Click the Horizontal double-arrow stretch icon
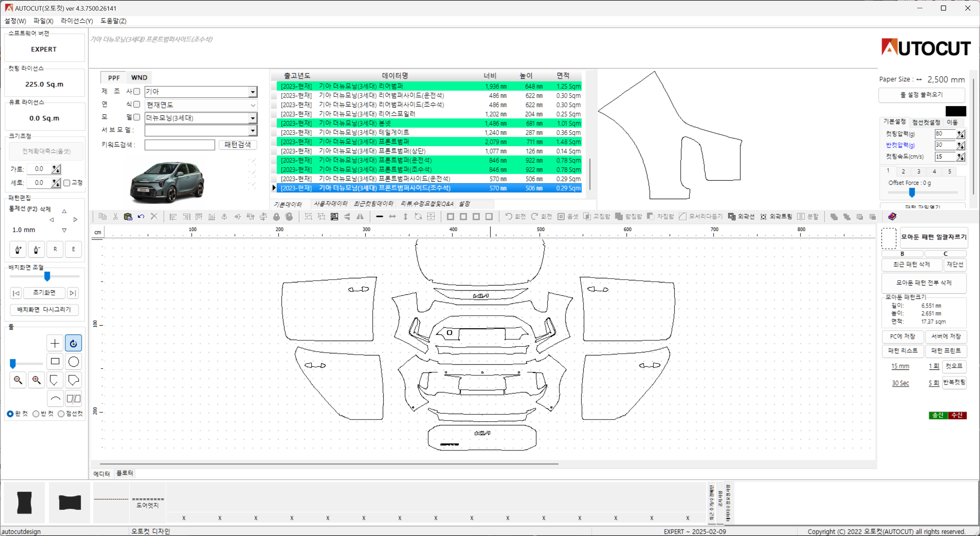The width and height of the screenshot is (980, 536). tap(392, 217)
